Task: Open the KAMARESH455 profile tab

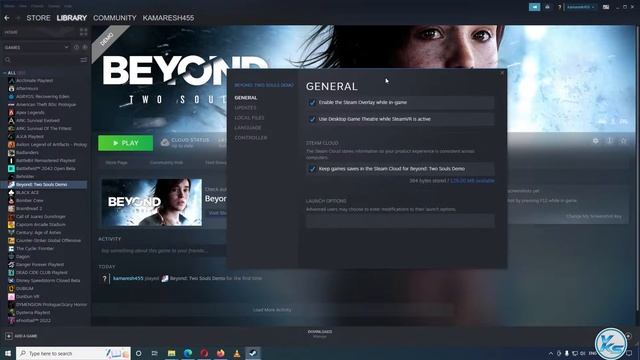Action: [168, 18]
